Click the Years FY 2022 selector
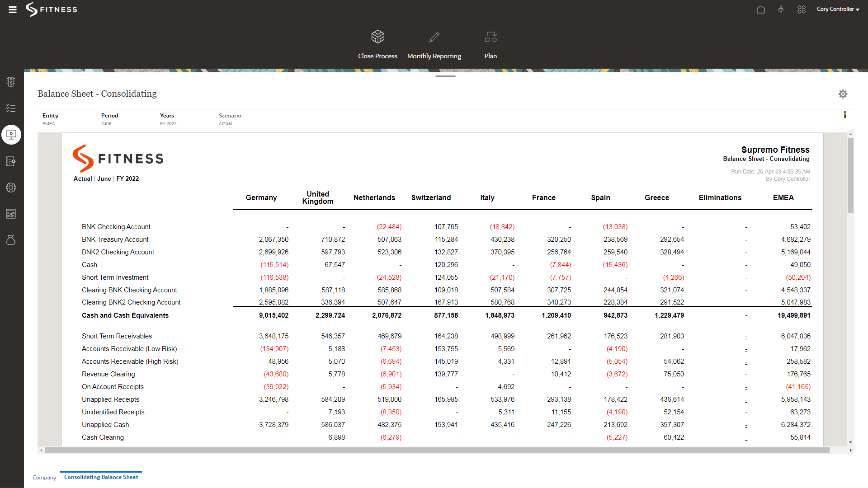 (168, 123)
